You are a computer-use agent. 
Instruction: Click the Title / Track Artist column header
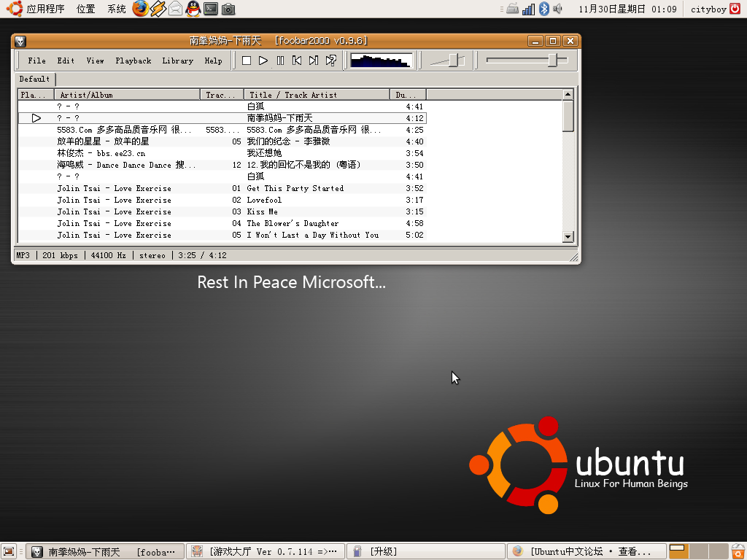[x=317, y=95]
